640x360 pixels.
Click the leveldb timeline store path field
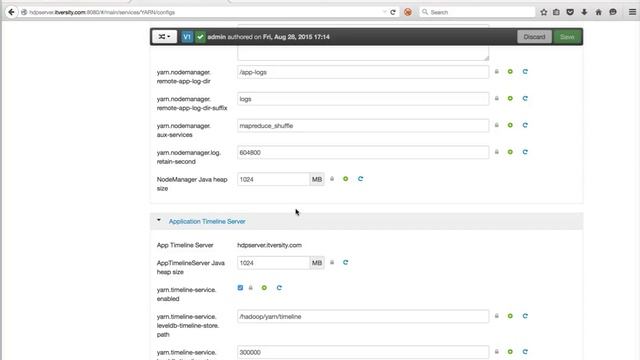(363, 316)
